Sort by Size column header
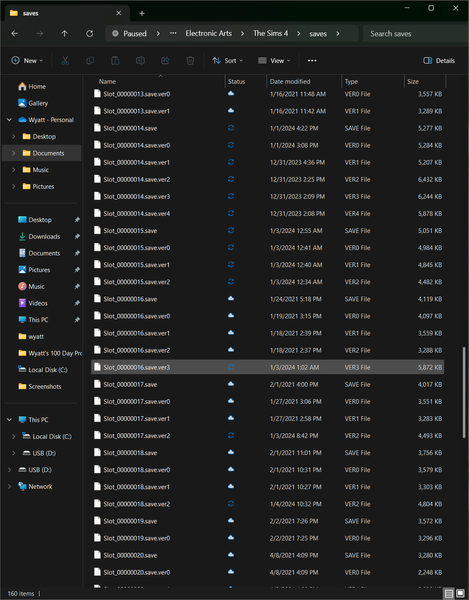The width and height of the screenshot is (469, 600). tap(413, 82)
